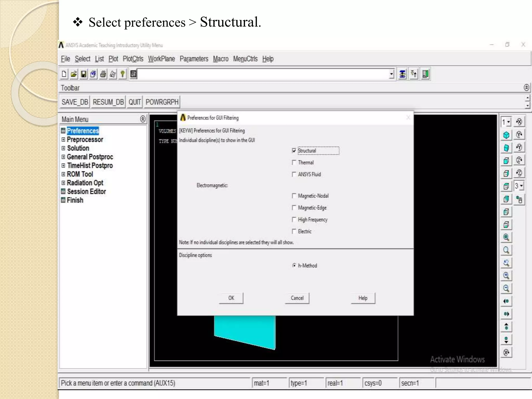This screenshot has height=399, width=532.
Task: Click the yellow ANSYS Help icon
Action: pyautogui.click(x=123, y=74)
